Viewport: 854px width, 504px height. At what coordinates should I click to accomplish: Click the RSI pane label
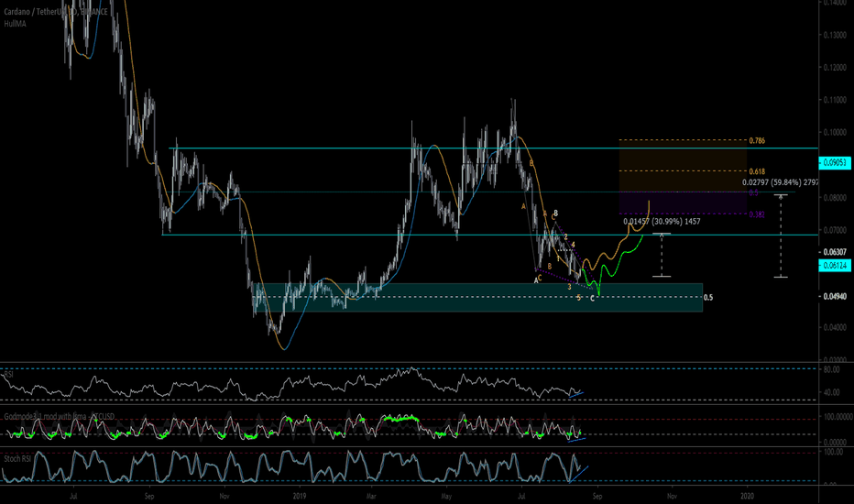pyautogui.click(x=8, y=374)
